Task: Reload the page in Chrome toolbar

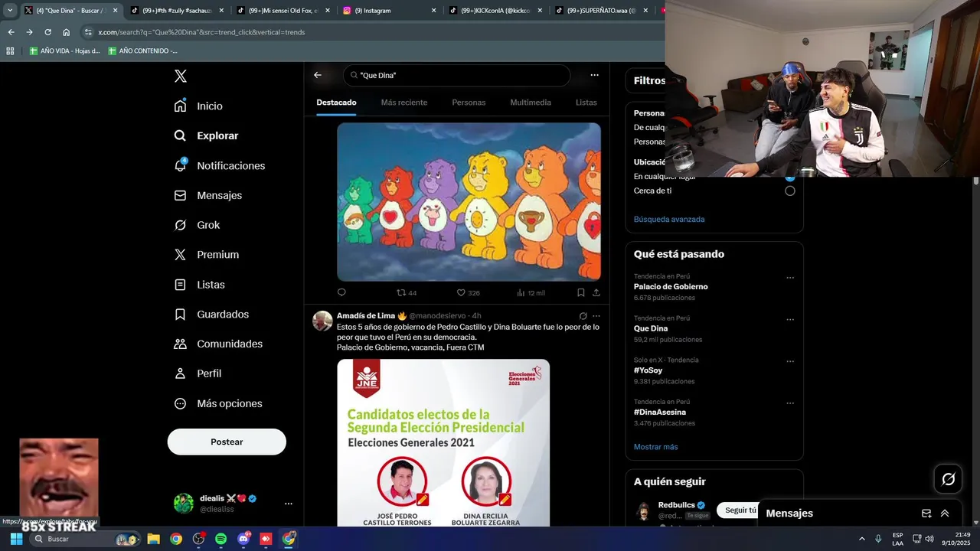Action: click(47, 32)
